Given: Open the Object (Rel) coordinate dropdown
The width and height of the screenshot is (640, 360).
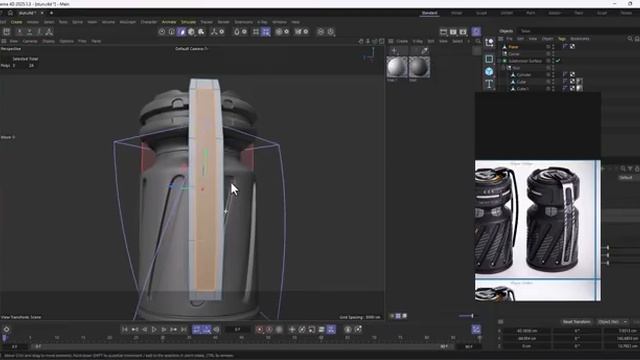Looking at the screenshot, I should click(x=612, y=322).
